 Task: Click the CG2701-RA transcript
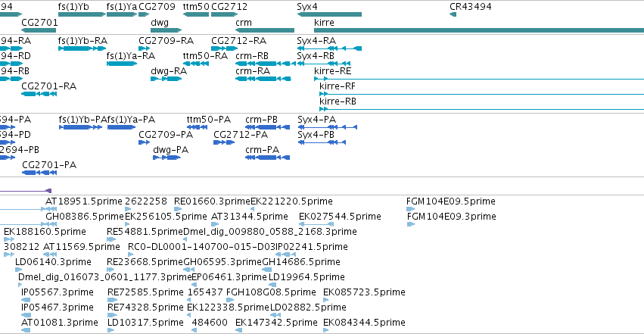click(x=39, y=94)
